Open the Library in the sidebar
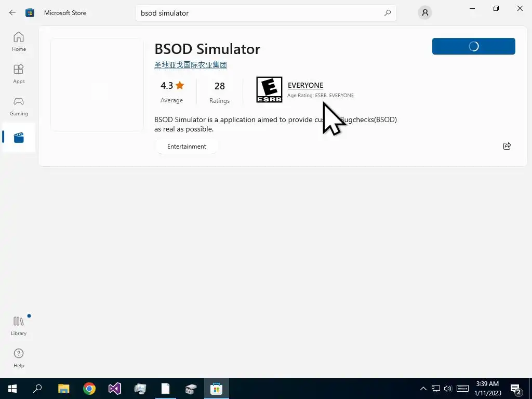The width and height of the screenshot is (532, 399). 19,326
